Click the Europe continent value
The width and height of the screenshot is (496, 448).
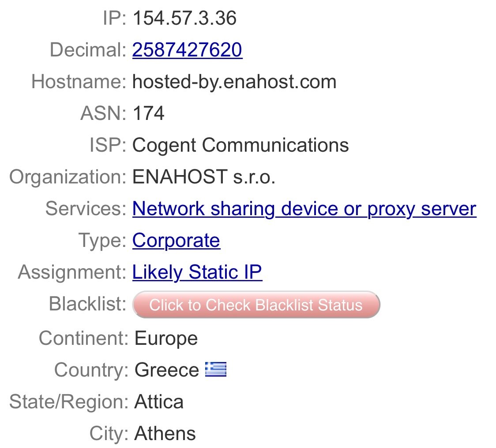click(x=166, y=339)
